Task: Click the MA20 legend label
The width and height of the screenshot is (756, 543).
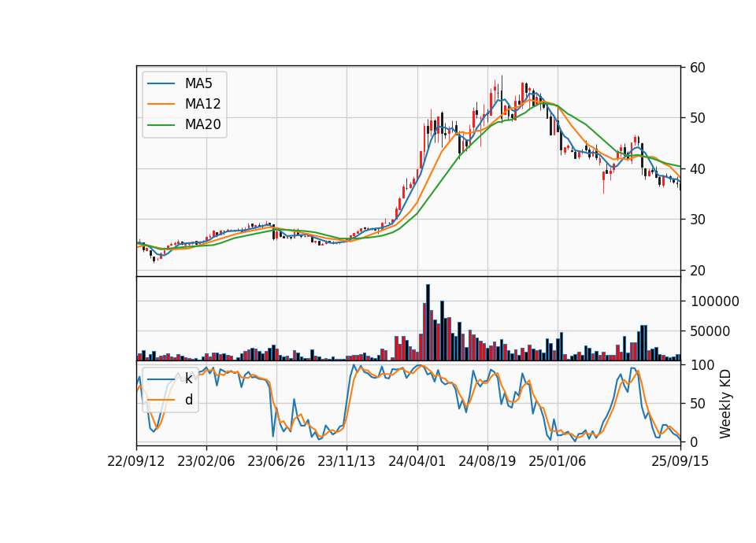Action: pos(202,125)
